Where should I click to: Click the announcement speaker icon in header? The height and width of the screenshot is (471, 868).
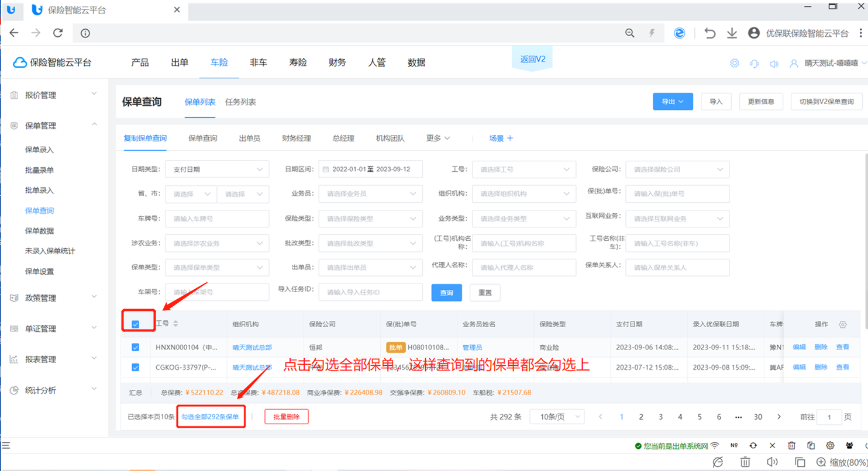pos(774,63)
